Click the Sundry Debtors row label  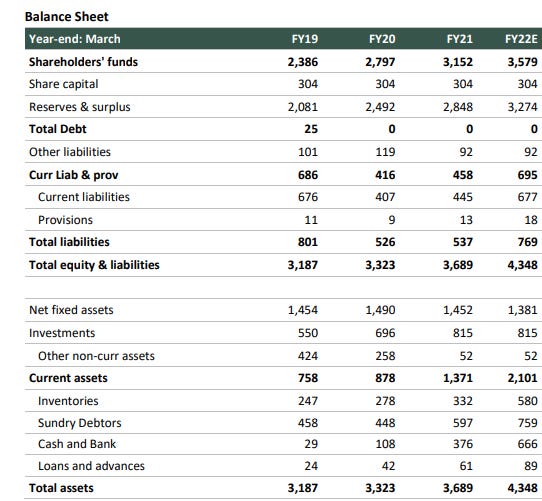coord(80,423)
